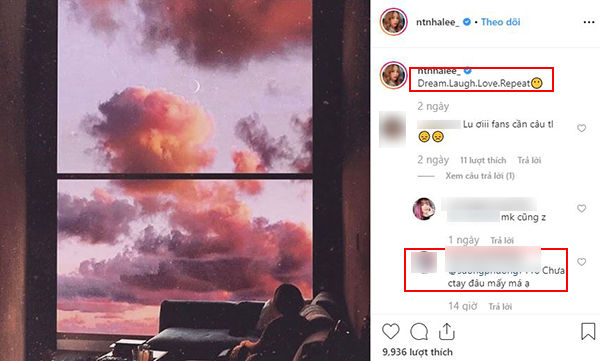
Task: Like the 'mk cũng z' reply
Action: 581,208
